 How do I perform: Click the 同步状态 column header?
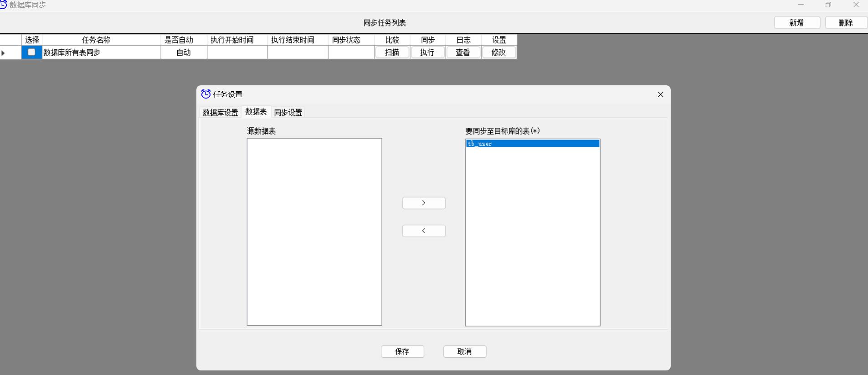click(x=351, y=40)
